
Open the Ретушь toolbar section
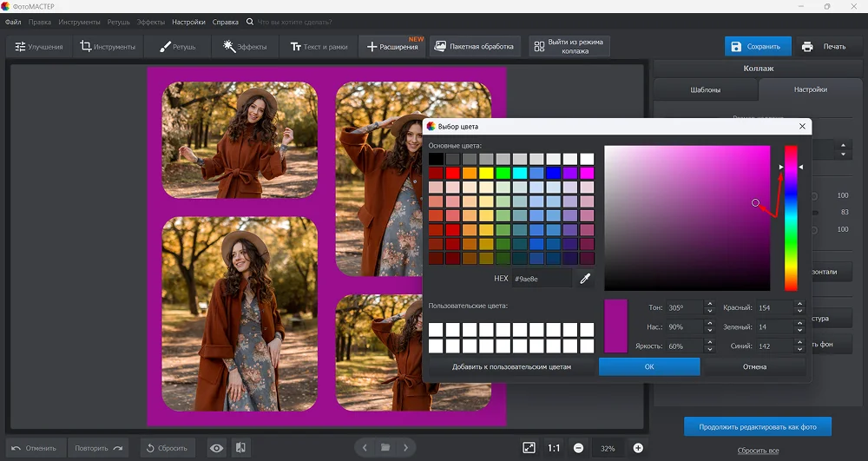[x=177, y=47]
